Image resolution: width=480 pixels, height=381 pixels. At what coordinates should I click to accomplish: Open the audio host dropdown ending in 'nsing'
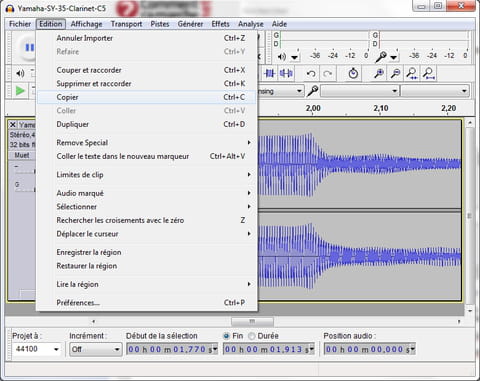tap(280, 91)
